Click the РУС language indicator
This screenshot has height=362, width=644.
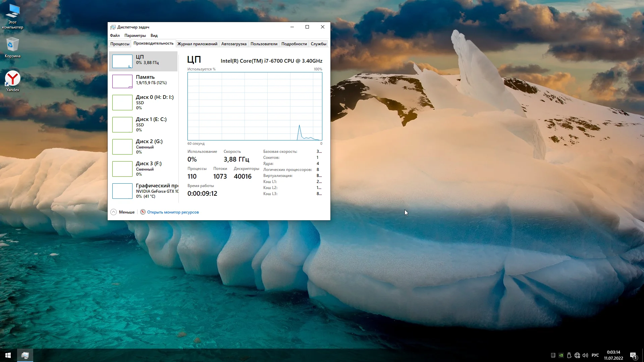pyautogui.click(x=595, y=355)
